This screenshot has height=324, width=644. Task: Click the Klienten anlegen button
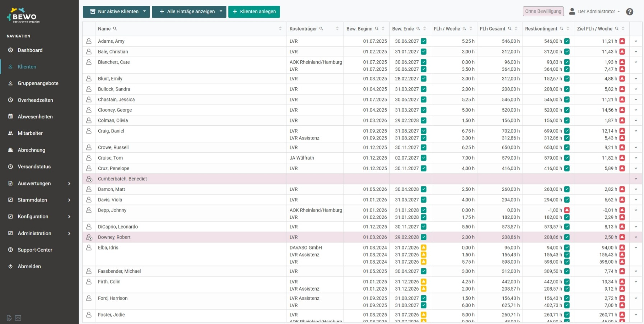254,11
